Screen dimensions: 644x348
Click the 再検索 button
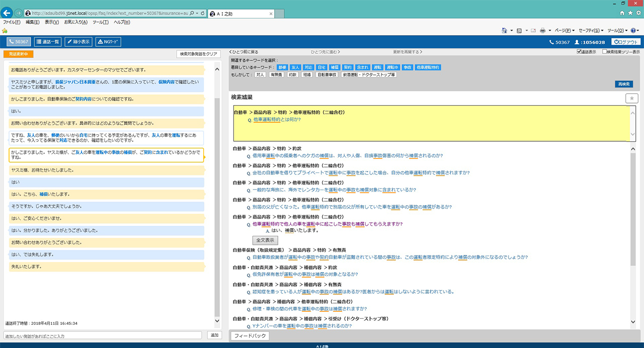(623, 84)
